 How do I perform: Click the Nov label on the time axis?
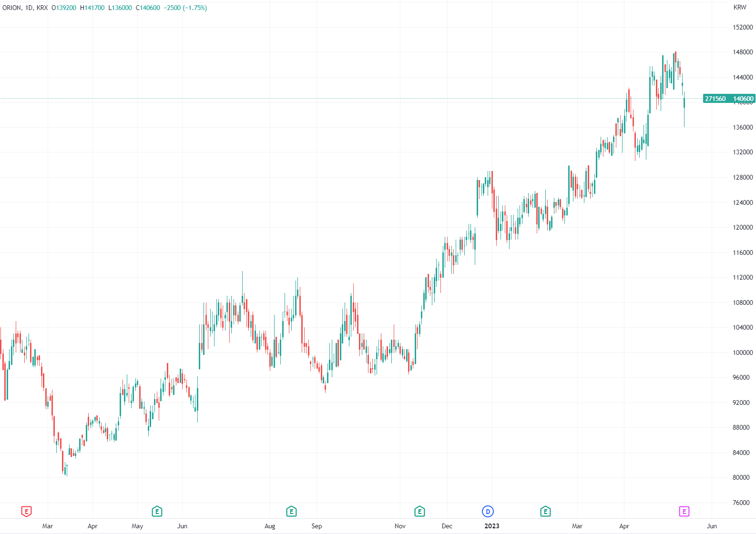(x=400, y=526)
